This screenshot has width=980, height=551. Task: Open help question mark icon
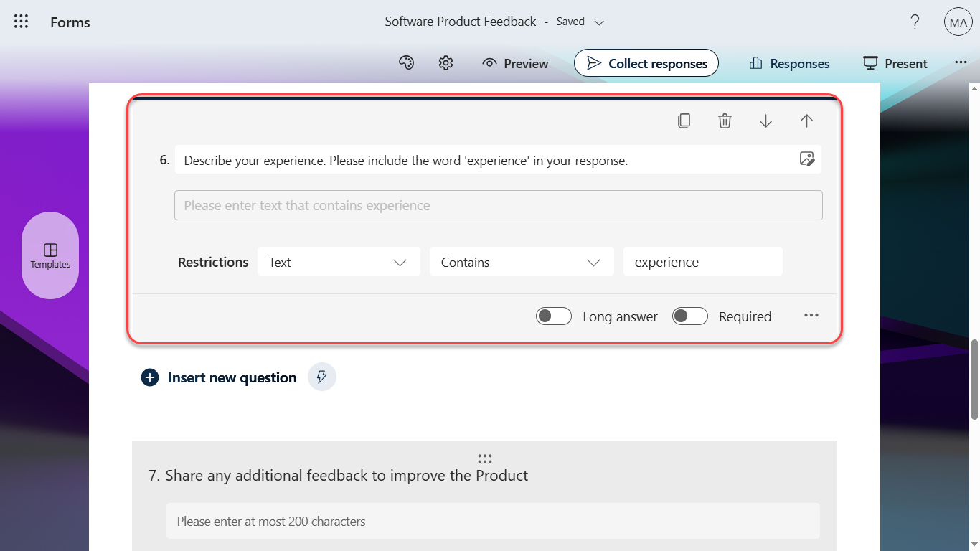point(915,22)
